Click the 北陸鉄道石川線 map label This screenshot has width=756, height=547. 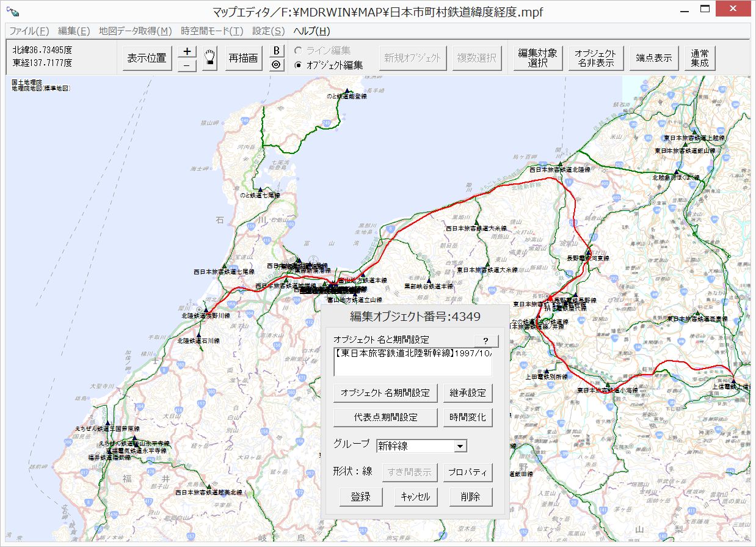[197, 340]
